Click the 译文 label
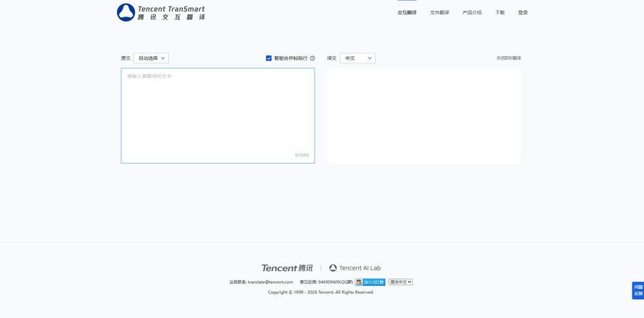This screenshot has height=318, width=644. 332,59
